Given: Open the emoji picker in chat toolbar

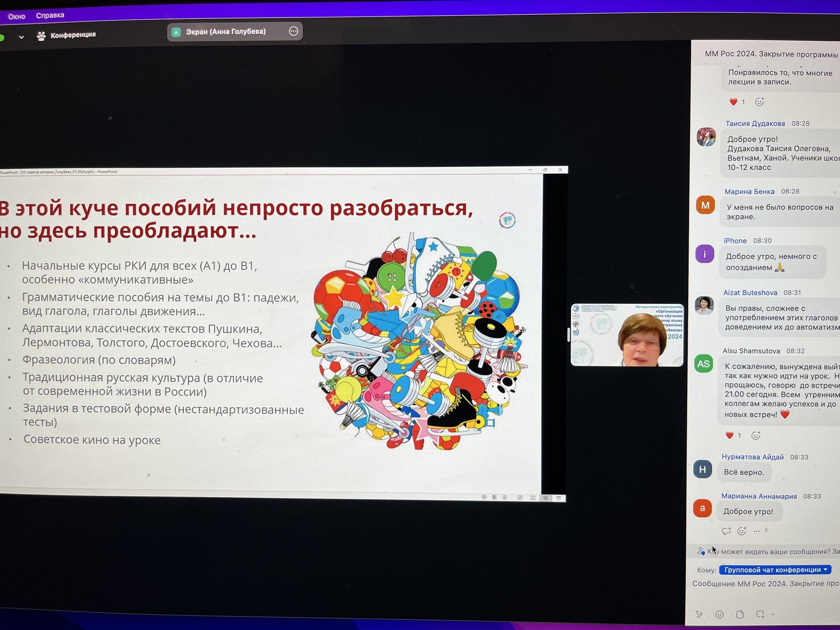Looking at the screenshot, I should pyautogui.click(x=719, y=614).
